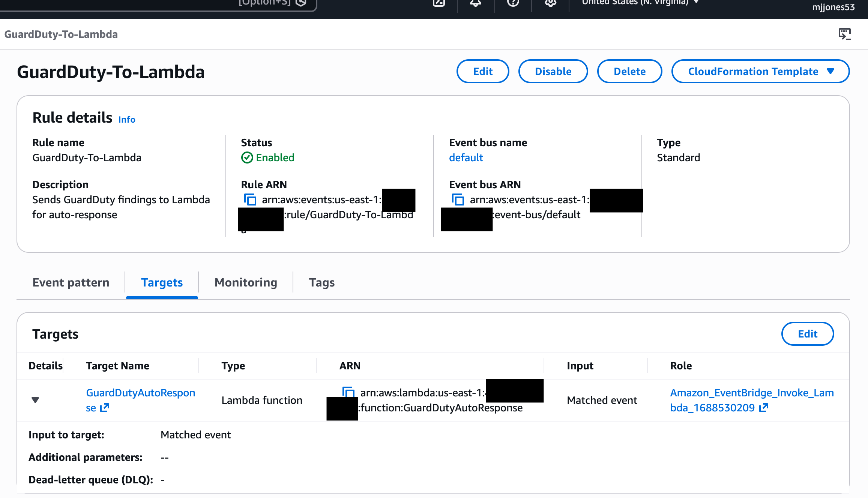
Task: Disable the GuardDuty-To-Lambda rule
Action: tap(553, 71)
